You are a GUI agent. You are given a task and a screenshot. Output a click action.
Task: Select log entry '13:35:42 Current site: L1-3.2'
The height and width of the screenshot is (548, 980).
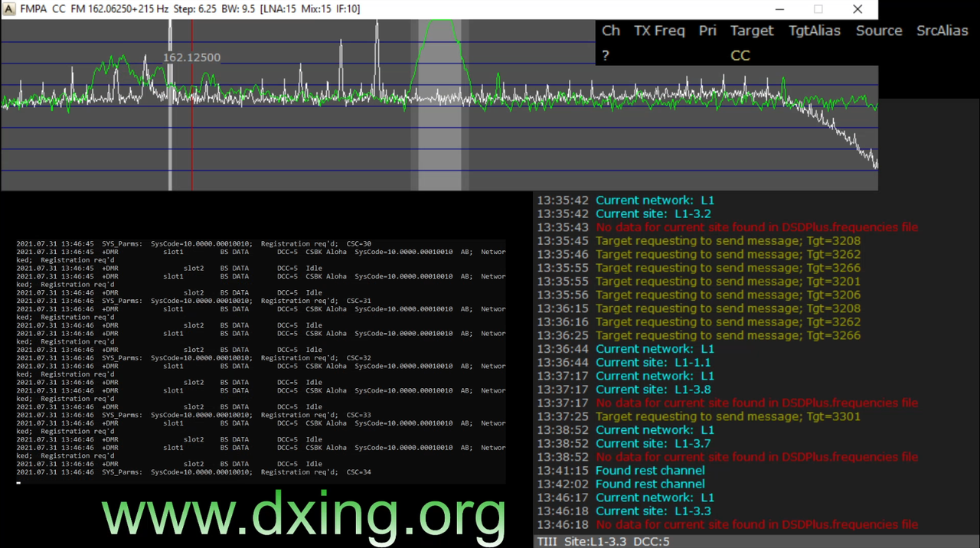tap(624, 214)
